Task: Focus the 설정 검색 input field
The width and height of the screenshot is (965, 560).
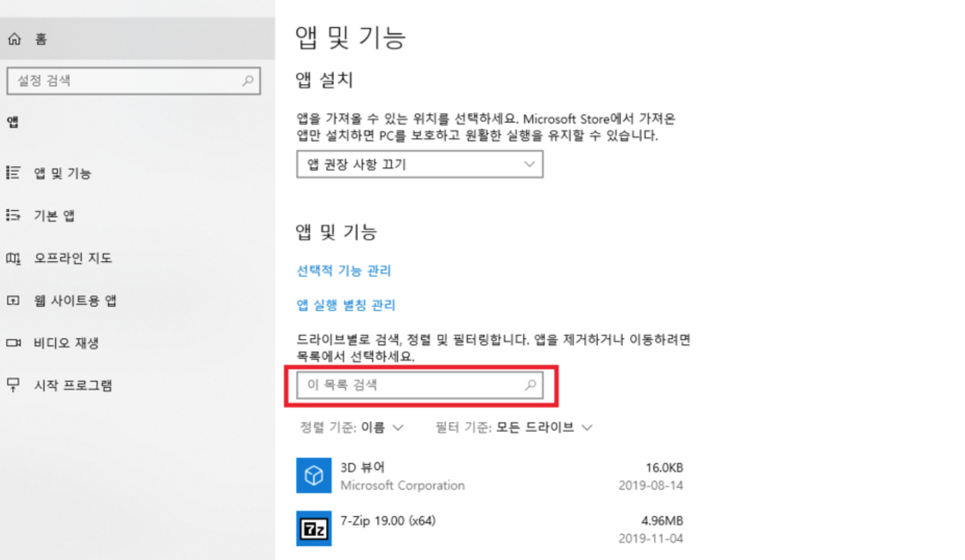Action: pyautogui.click(x=134, y=80)
